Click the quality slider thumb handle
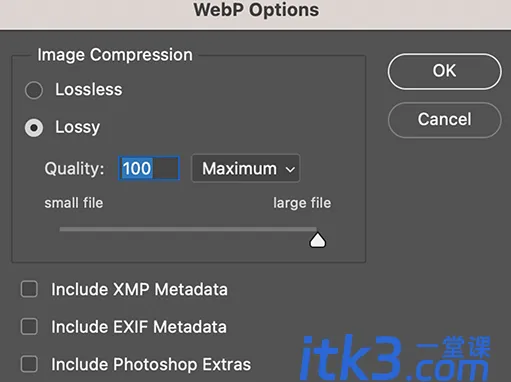 pyautogui.click(x=317, y=240)
